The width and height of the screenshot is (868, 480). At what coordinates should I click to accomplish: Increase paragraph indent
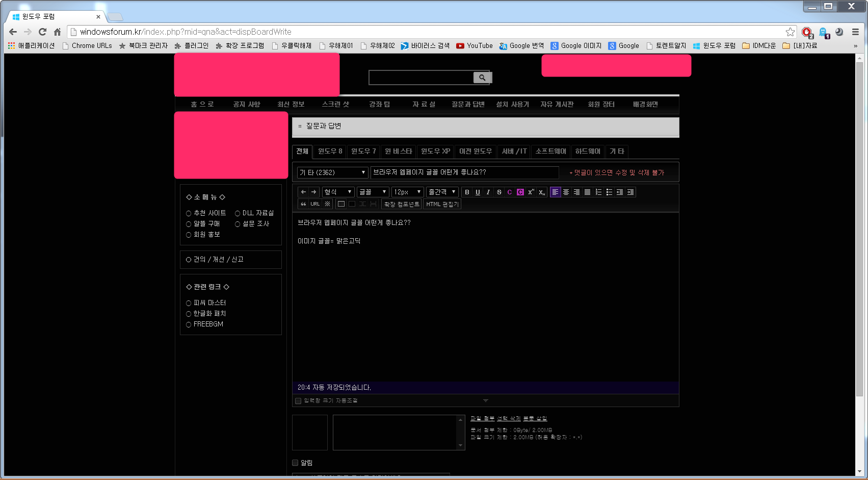[630, 192]
